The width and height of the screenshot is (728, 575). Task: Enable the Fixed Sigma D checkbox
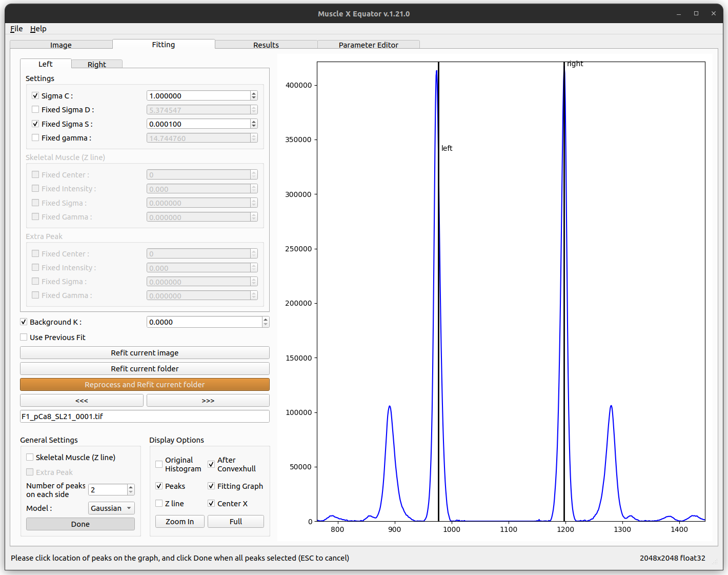pyautogui.click(x=35, y=109)
